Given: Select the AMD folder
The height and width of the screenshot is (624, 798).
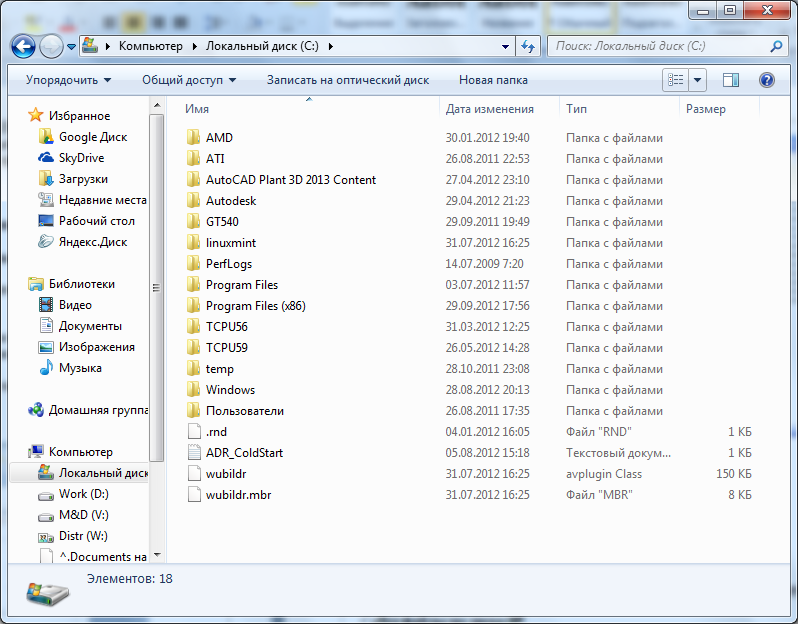Looking at the screenshot, I should tap(209, 137).
